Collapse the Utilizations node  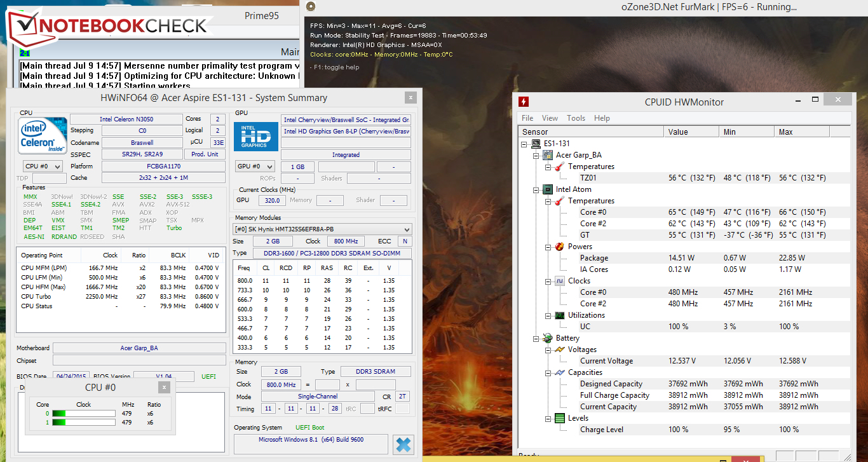(548, 315)
